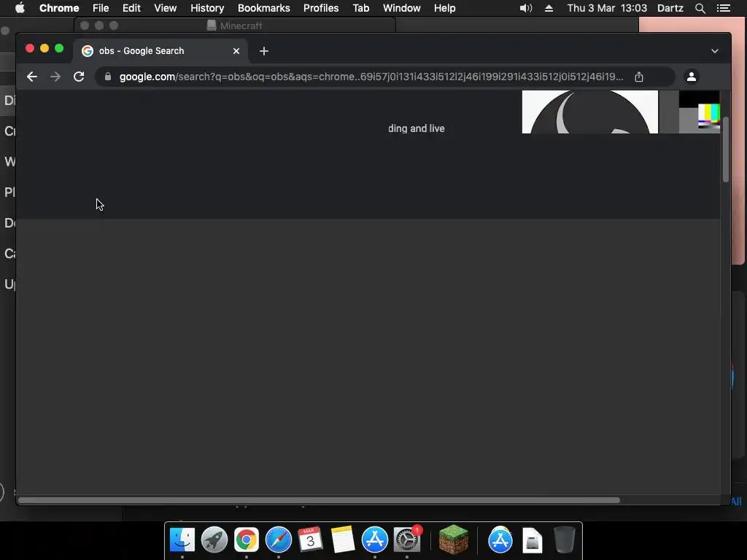Open the Window menu
Viewport: 747px width, 560px height.
[x=402, y=8]
